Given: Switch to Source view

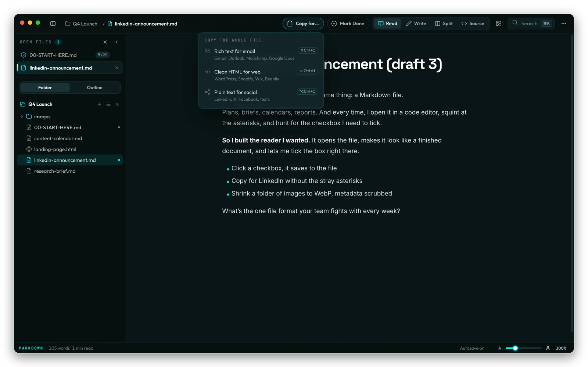Looking at the screenshot, I should pyautogui.click(x=473, y=24).
